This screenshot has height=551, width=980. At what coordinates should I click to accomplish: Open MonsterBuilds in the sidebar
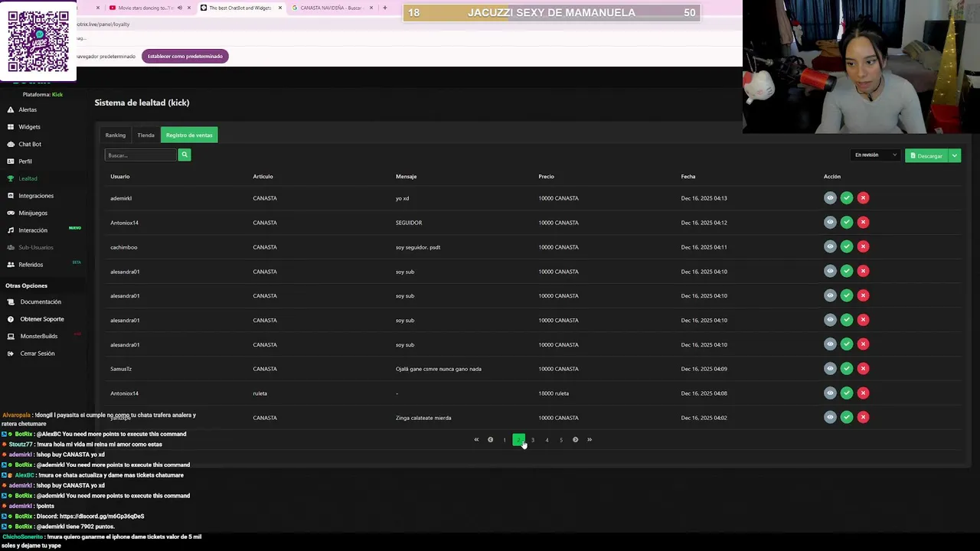point(38,336)
